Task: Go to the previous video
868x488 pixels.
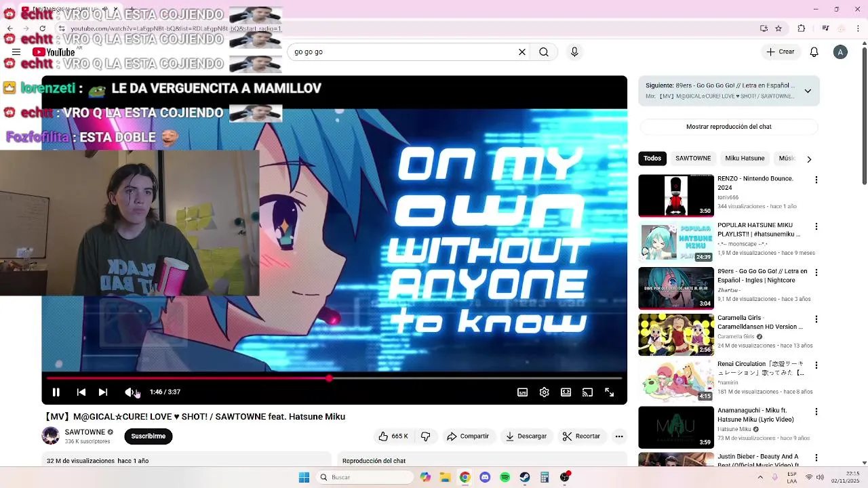Action: coord(81,392)
